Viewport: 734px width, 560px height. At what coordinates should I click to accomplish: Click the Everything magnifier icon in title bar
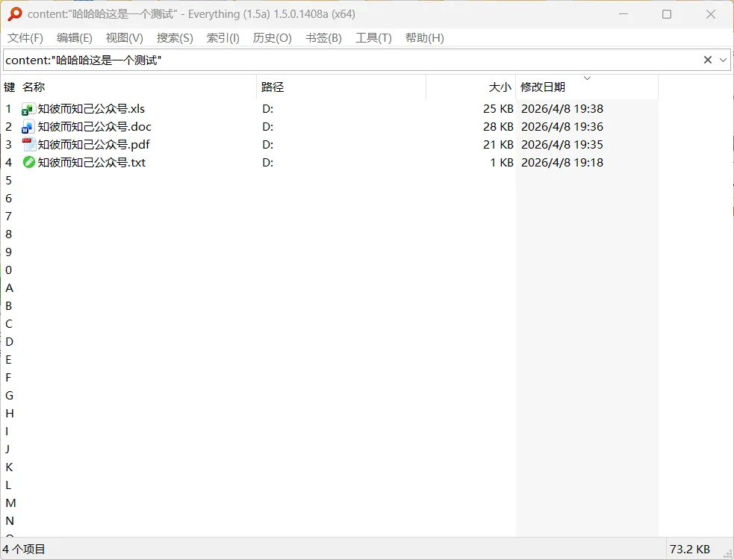click(x=15, y=14)
